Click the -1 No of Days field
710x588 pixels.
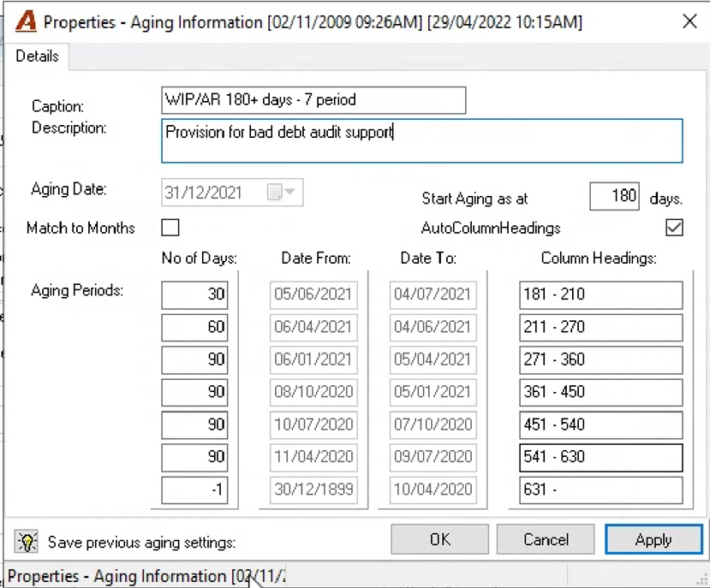194,490
